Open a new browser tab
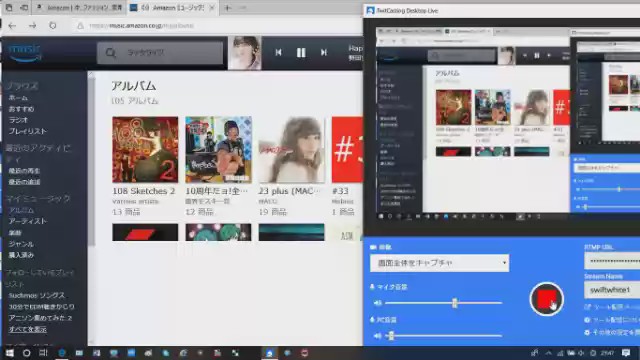The image size is (640, 360). click(x=228, y=7)
